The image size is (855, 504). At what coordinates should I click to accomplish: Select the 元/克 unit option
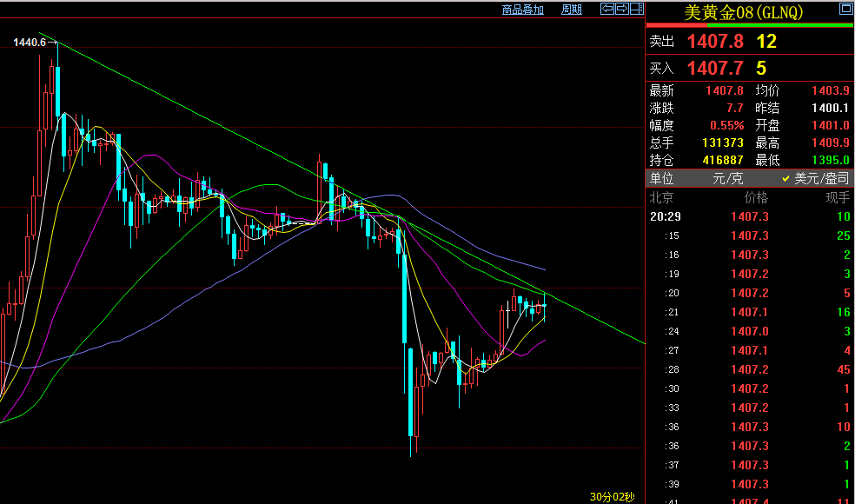(x=727, y=178)
